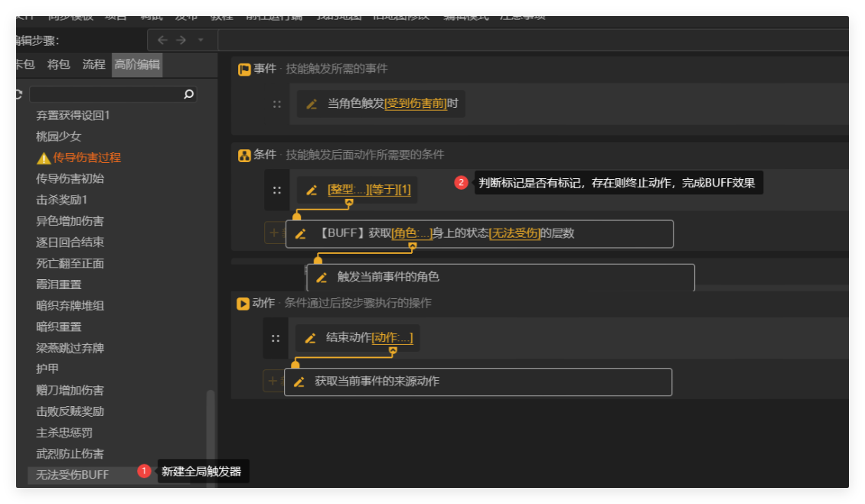This screenshot has height=504, width=865.
Task: Open the 发布 menu item
Action: (187, 14)
